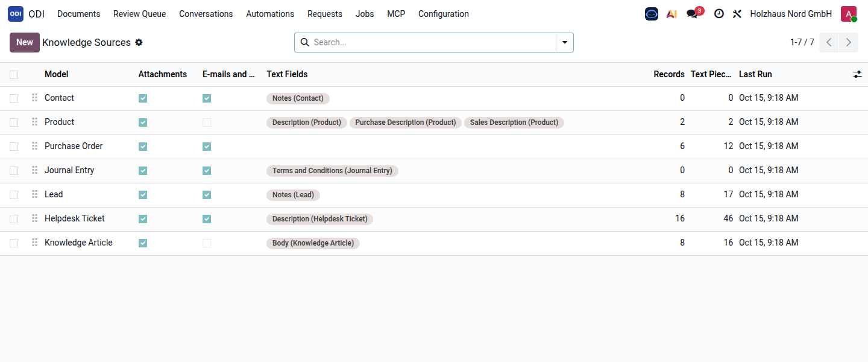Toggle E-mails checkbox for Helpdesk Ticket
The width and height of the screenshot is (868, 362).
pos(207,219)
